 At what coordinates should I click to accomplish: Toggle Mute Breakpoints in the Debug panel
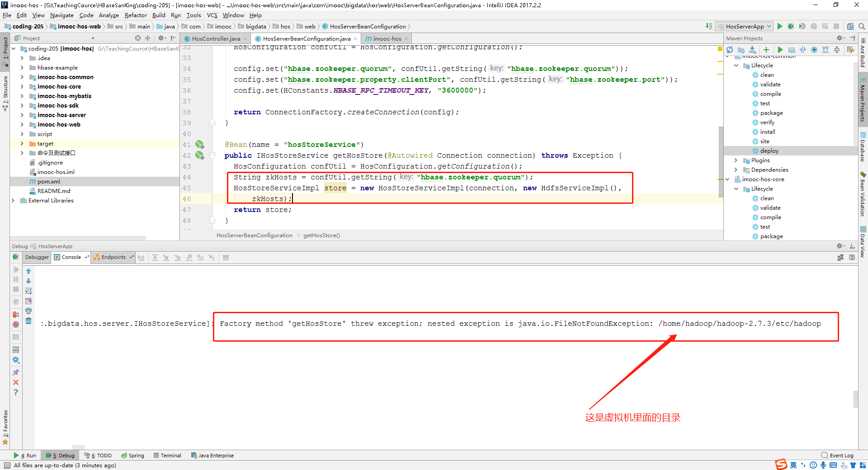16,324
